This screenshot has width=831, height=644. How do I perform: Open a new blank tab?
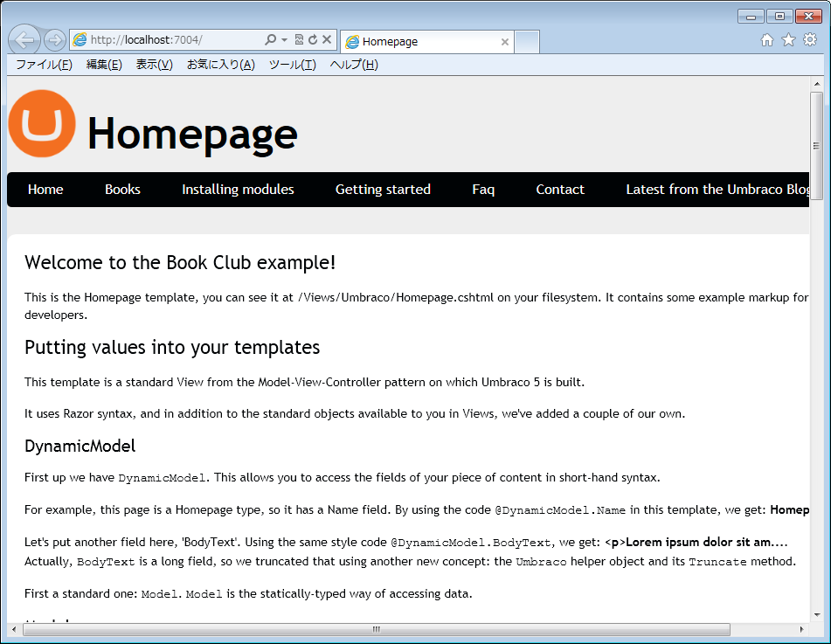pos(527,41)
